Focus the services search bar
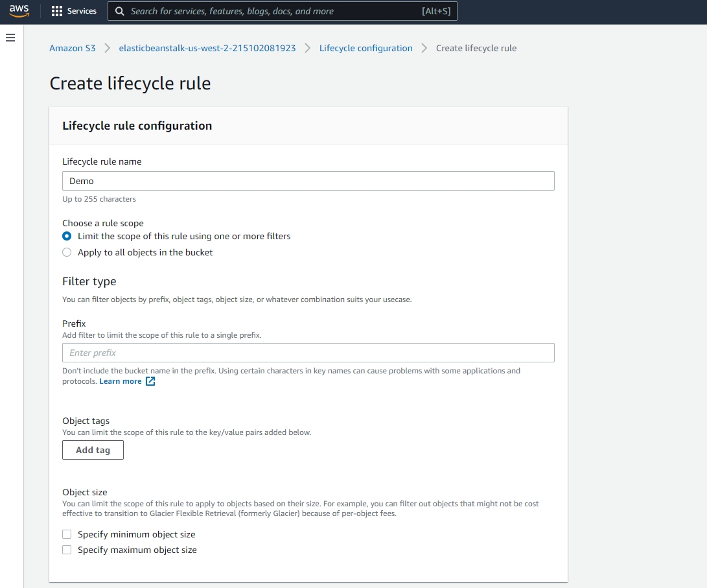 (x=279, y=11)
